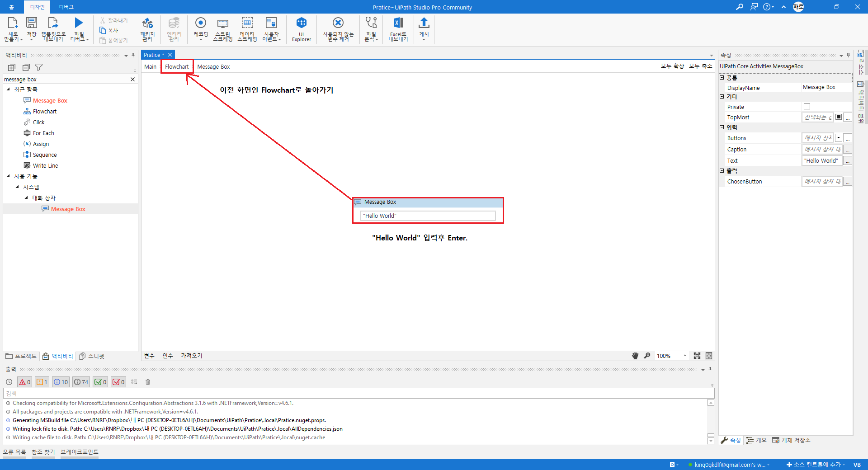Click the fit-to-screen icon in designer footer
The width and height of the screenshot is (868, 470).
point(697,356)
